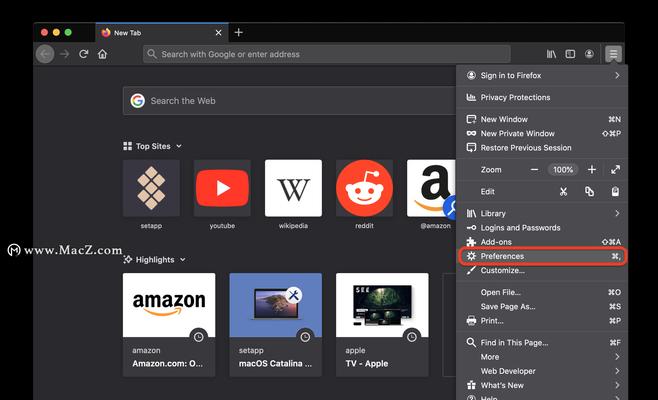
Task: Show sidebars icon in toolbar
Action: coord(570,54)
